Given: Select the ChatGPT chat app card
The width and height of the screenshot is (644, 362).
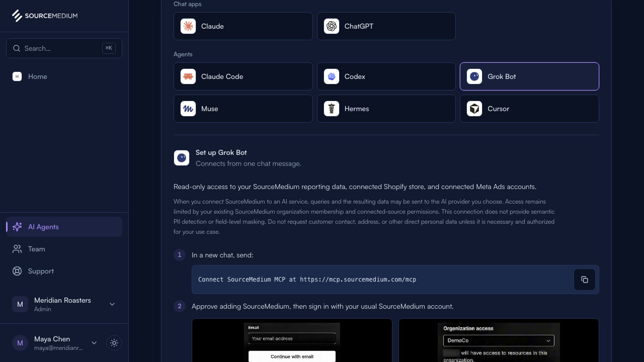Looking at the screenshot, I should point(386,26).
